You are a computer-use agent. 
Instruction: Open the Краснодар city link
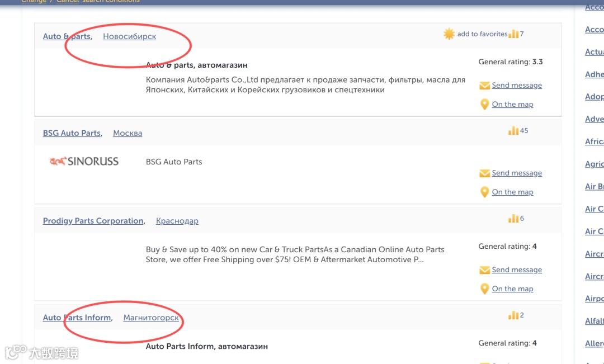click(x=177, y=221)
